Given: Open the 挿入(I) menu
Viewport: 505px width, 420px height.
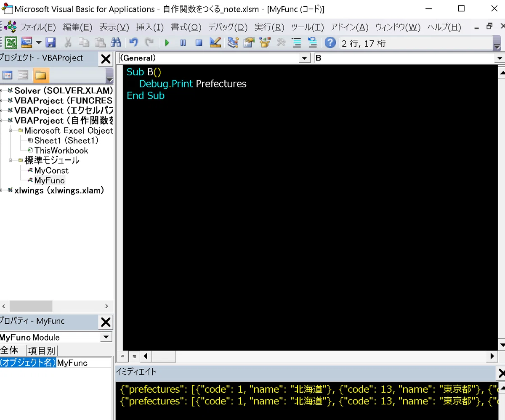Looking at the screenshot, I should (150, 27).
